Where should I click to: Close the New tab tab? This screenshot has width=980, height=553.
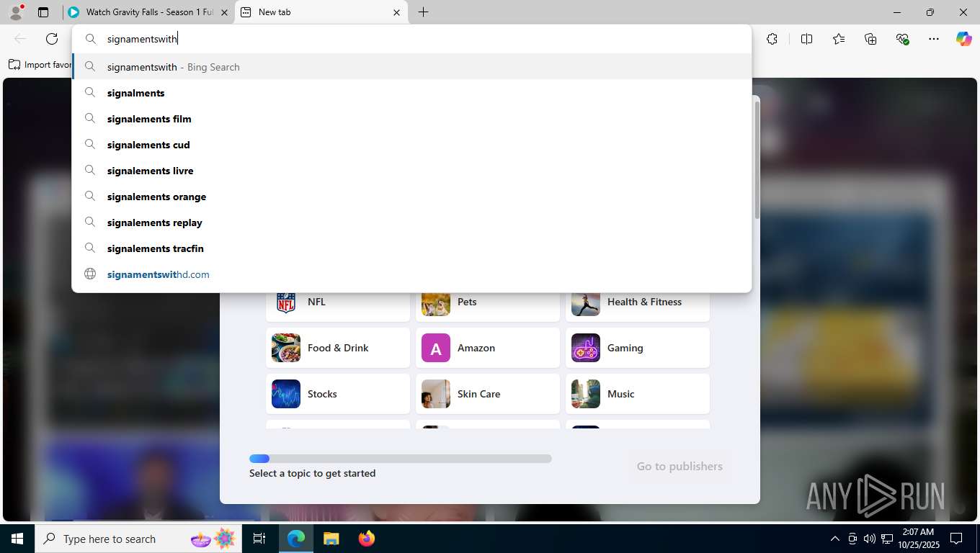click(396, 12)
